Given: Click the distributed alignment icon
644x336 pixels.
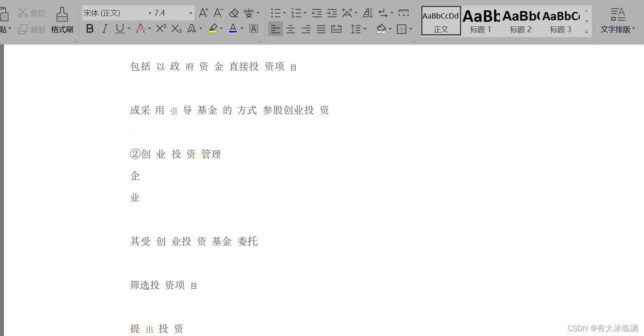Looking at the screenshot, I should click(x=336, y=29).
